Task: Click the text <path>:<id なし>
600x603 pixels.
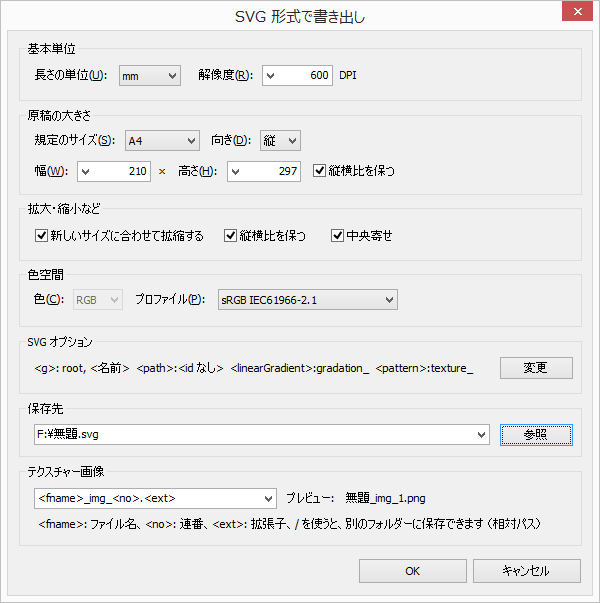Action: coord(180,368)
